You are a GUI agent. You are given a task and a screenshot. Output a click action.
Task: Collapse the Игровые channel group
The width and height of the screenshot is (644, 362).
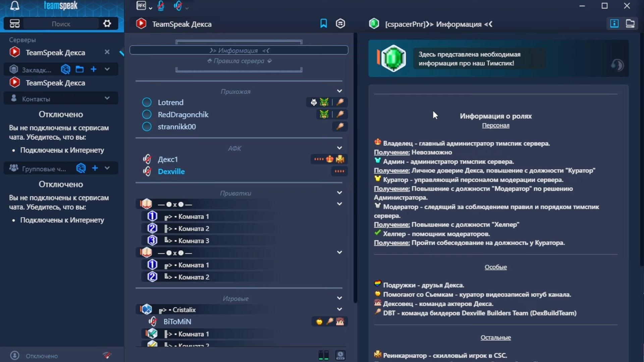(x=339, y=298)
